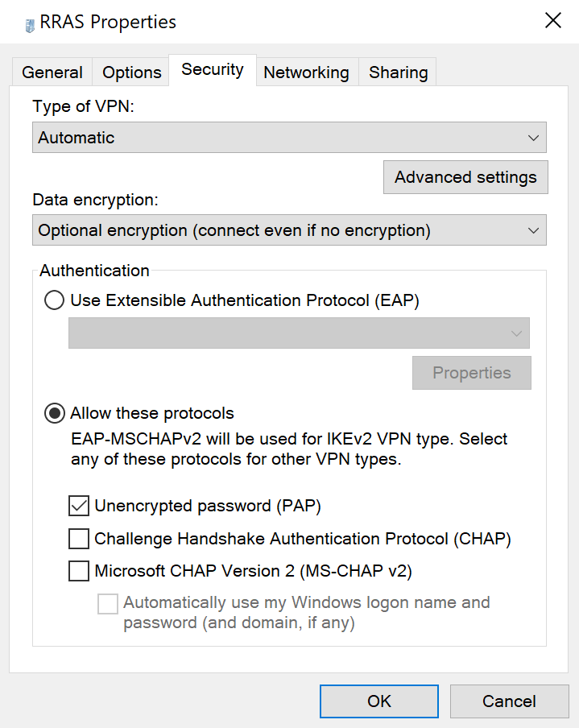Screen dimensions: 579x728
Task: Enable Challenge Handshake Authentication Protocol (CHAP)
Action: coord(79,539)
